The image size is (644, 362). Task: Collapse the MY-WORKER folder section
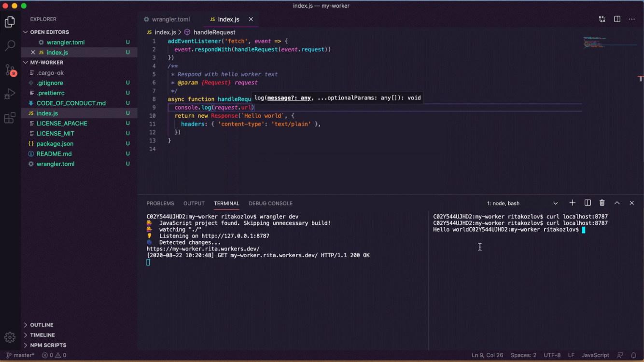46,62
